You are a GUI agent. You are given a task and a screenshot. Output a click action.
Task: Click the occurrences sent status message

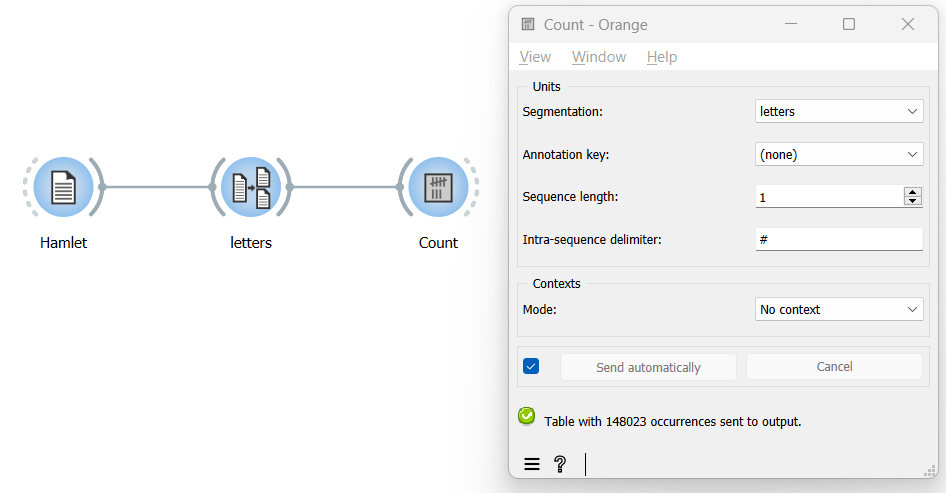(673, 422)
